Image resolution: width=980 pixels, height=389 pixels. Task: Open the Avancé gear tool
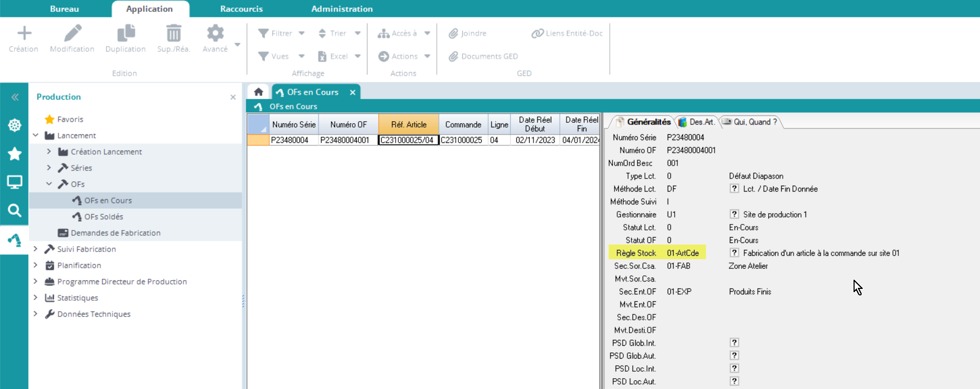(215, 34)
